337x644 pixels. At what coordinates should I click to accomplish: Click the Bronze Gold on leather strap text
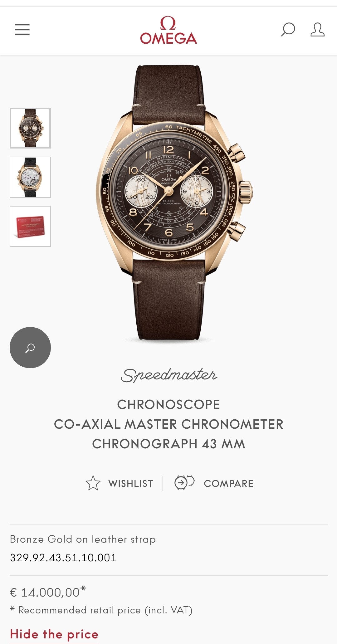(83, 539)
